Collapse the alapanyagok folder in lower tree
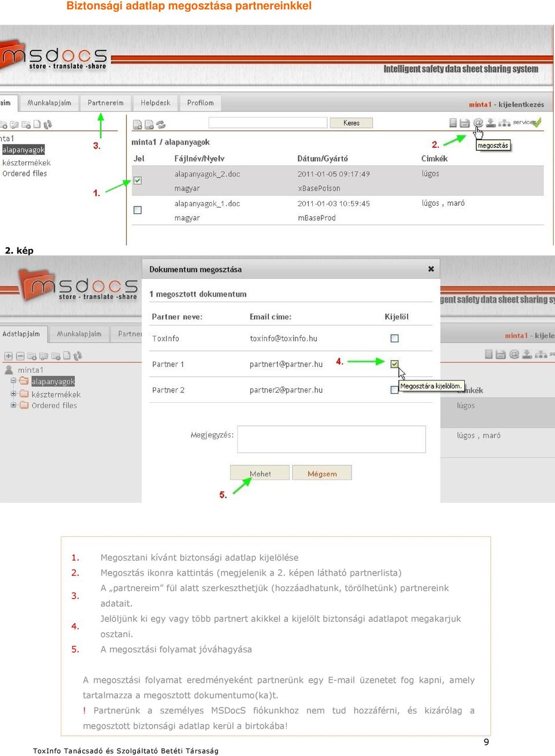The image size is (555, 756). coord(13,381)
